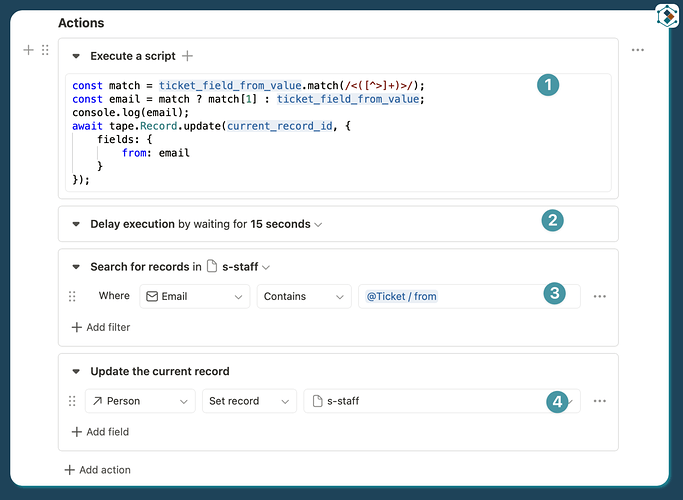Open three-dot menu on Email filter row
683x500 pixels.
click(600, 297)
